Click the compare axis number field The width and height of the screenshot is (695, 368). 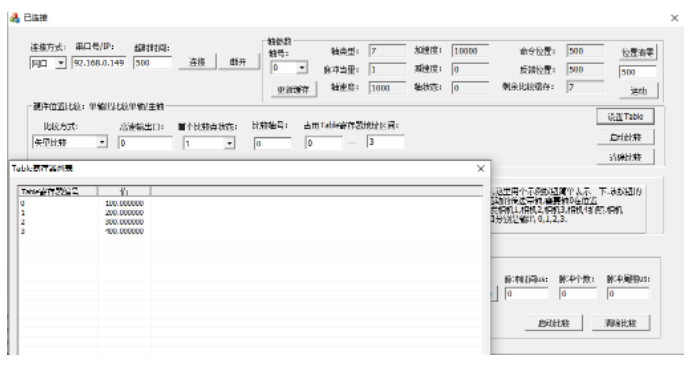pos(273,143)
